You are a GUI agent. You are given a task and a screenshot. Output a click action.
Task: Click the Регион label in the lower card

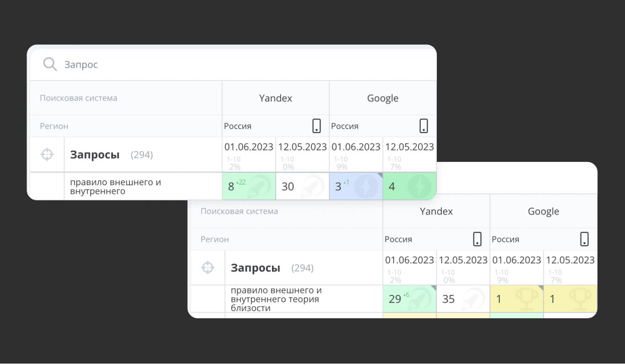coord(215,239)
